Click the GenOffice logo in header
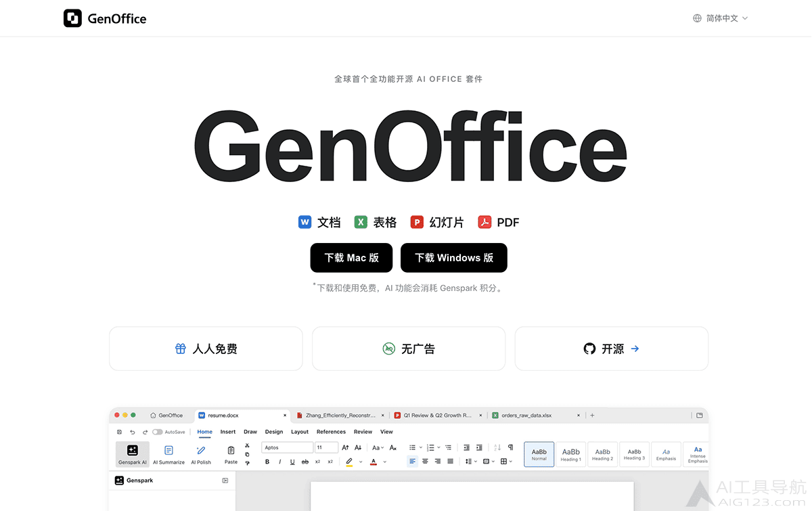812x511 pixels. click(x=105, y=18)
